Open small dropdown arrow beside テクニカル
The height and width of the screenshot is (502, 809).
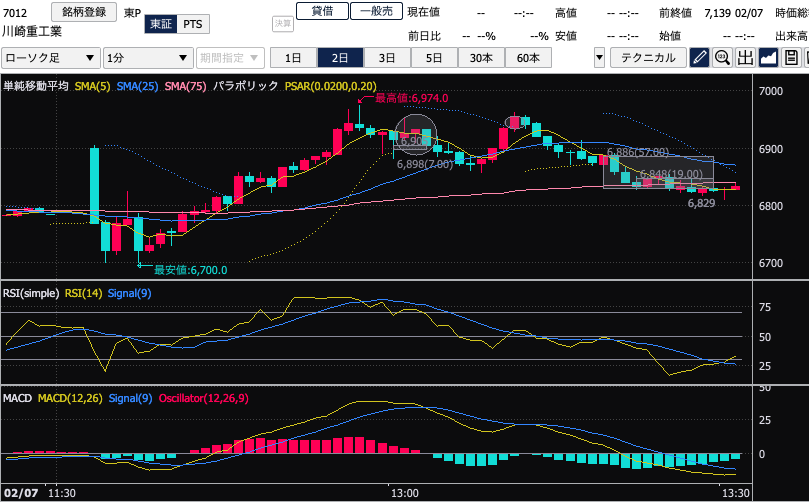tap(599, 58)
